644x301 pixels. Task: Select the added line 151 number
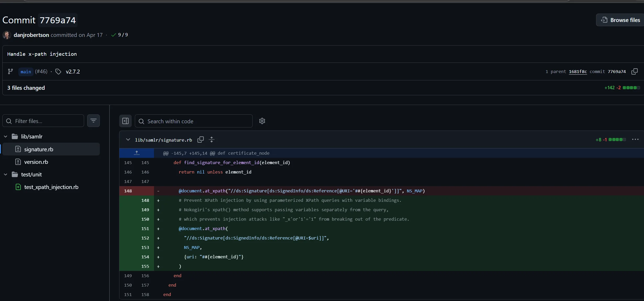point(145,228)
